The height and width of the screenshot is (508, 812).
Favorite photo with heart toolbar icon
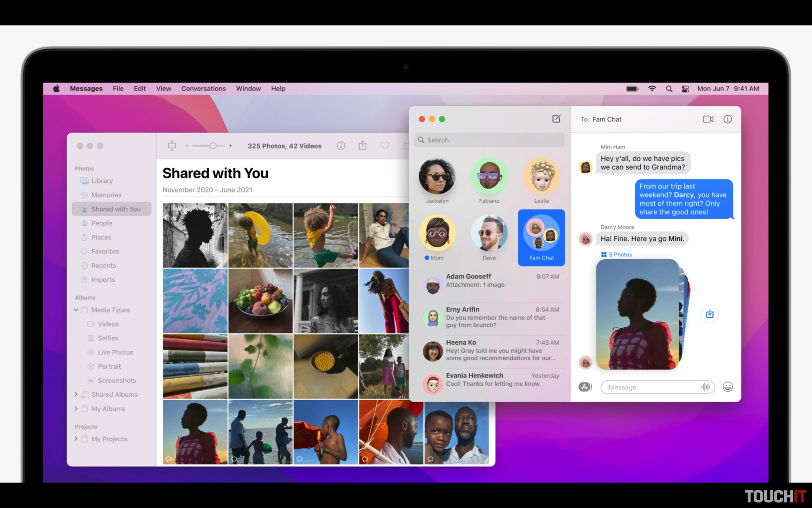[384, 146]
